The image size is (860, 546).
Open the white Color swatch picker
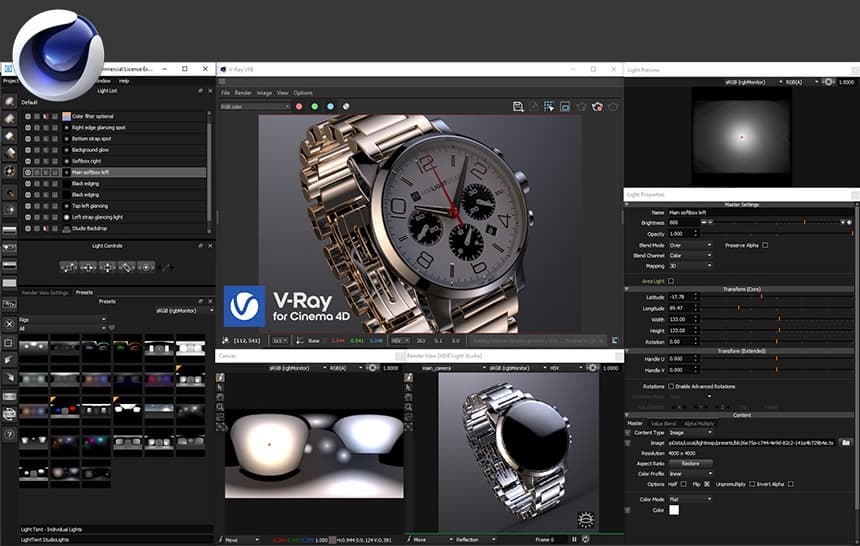click(674, 510)
